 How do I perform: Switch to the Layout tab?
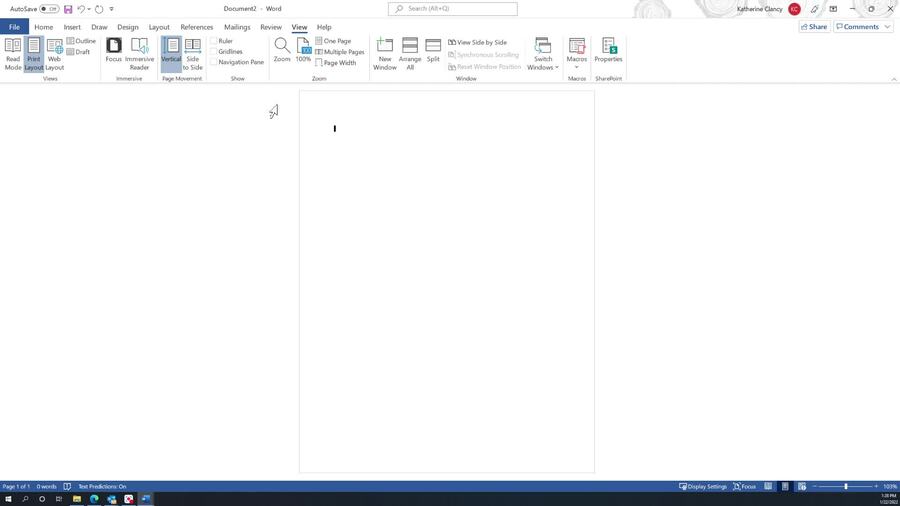159,27
